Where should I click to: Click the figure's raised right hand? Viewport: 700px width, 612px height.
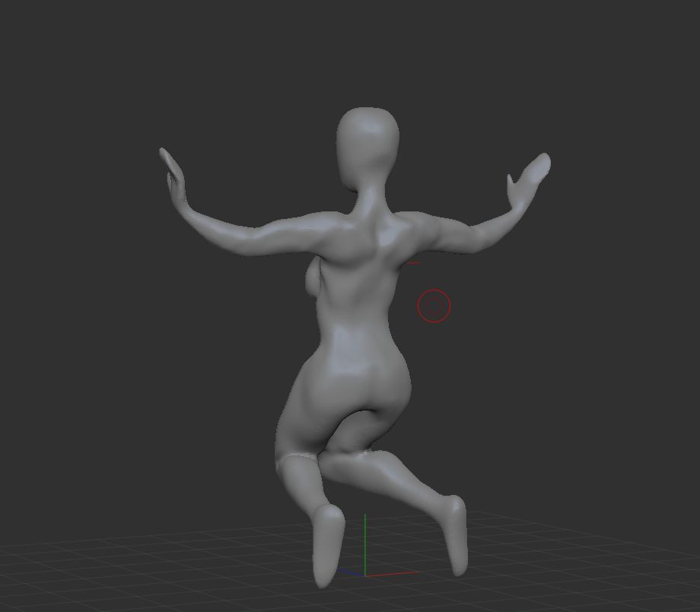pyautogui.click(x=529, y=182)
